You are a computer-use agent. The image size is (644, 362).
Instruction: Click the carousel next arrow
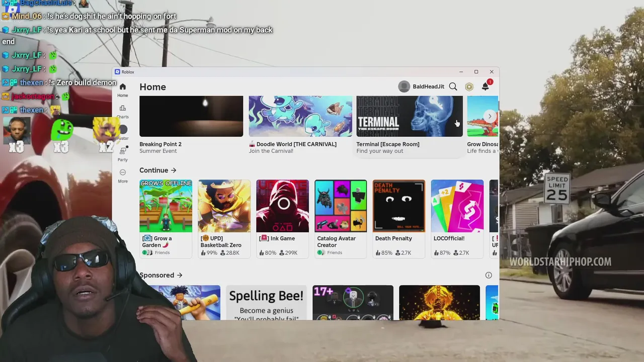click(x=490, y=116)
